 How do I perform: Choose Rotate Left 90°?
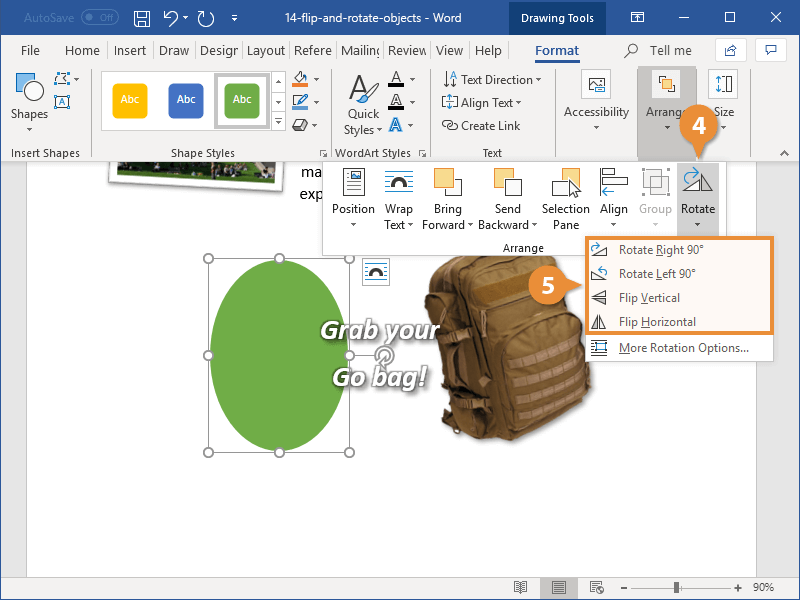tap(680, 273)
